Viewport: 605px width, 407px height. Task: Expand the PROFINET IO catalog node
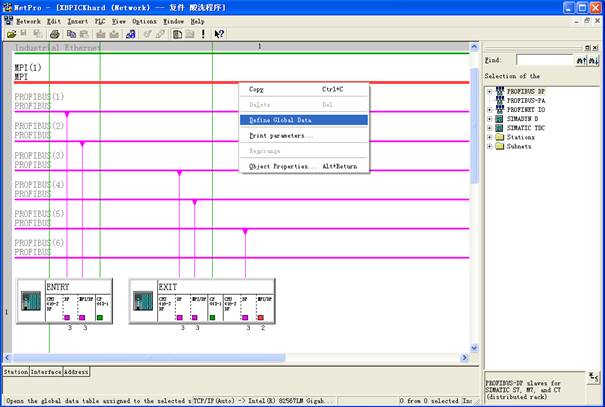coord(489,109)
